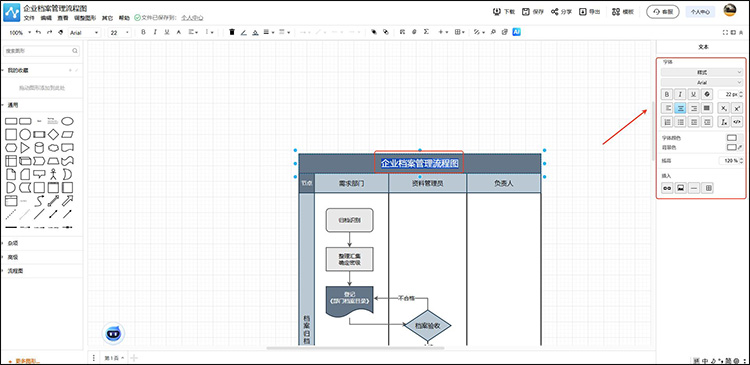750x365 pixels.
Task: Click the clear formatting icon in panel
Action: (x=725, y=122)
